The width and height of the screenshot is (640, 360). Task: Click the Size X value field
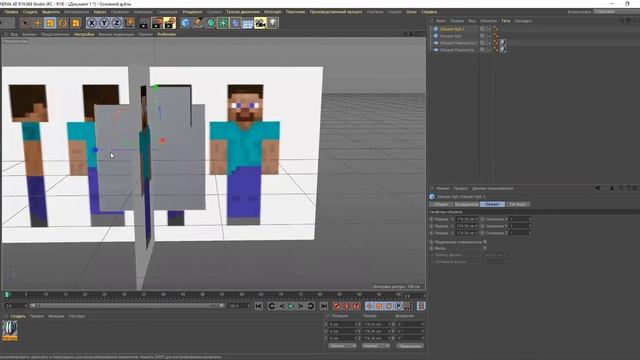466,219
